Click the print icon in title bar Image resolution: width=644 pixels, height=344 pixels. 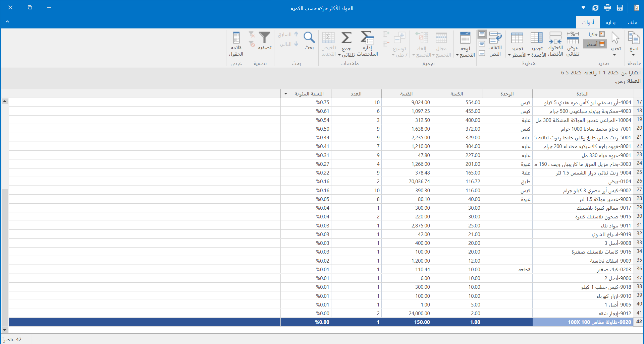607,8
